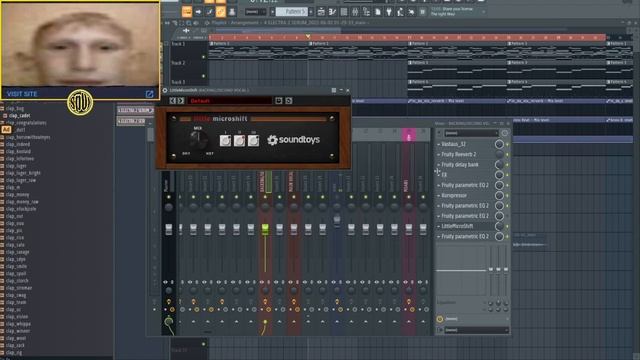Open LittleMicroShift slot arrow menu
This screenshot has width=640, height=360.
click(439, 226)
